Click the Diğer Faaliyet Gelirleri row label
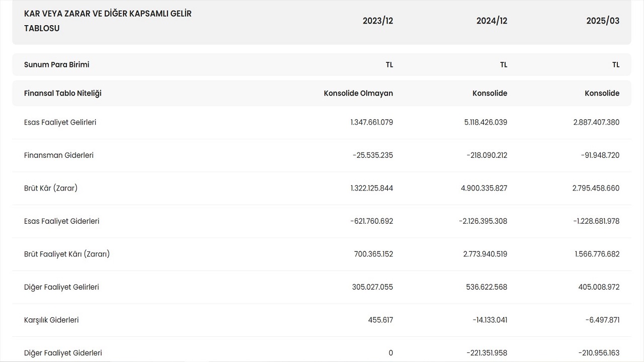The image size is (644, 362). point(61,287)
